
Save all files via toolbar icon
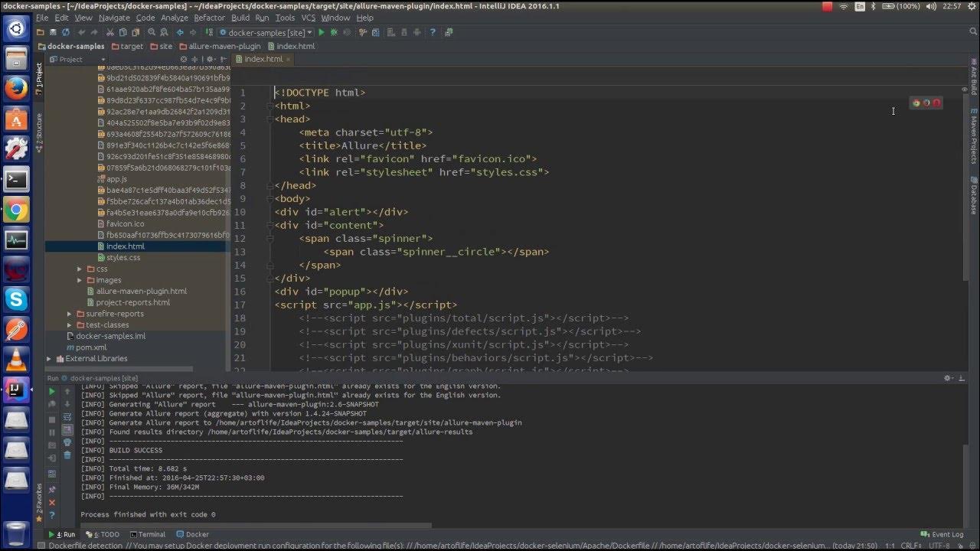pyautogui.click(x=53, y=33)
